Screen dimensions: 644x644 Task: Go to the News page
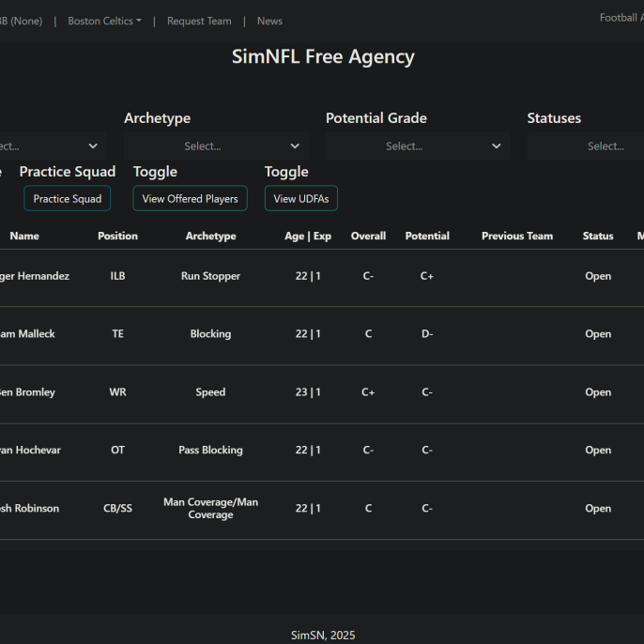coord(269,21)
